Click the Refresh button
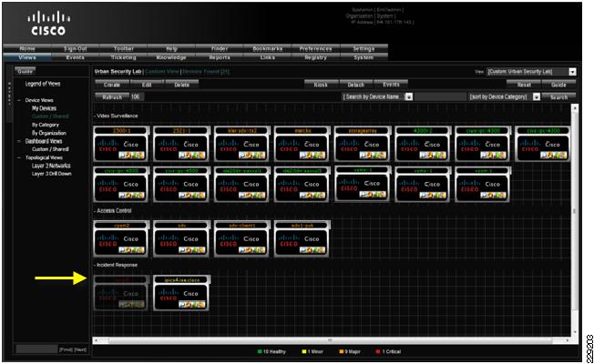The height and width of the screenshot is (364, 594). [112, 96]
